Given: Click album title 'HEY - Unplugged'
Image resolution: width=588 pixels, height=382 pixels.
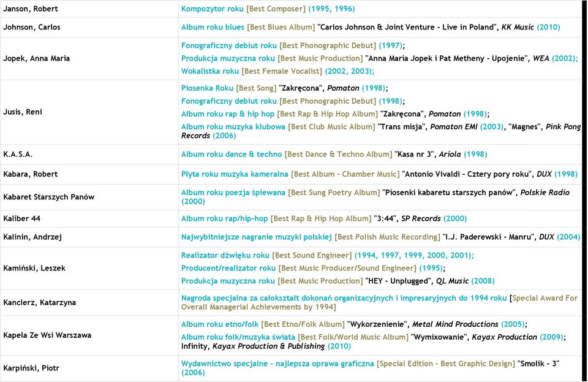Looking at the screenshot, I should point(399,281).
